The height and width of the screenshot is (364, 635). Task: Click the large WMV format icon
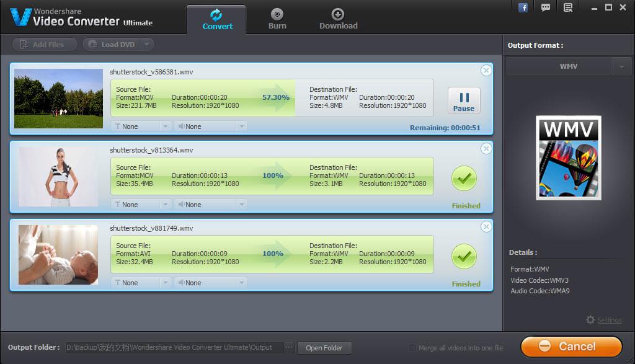coord(569,158)
